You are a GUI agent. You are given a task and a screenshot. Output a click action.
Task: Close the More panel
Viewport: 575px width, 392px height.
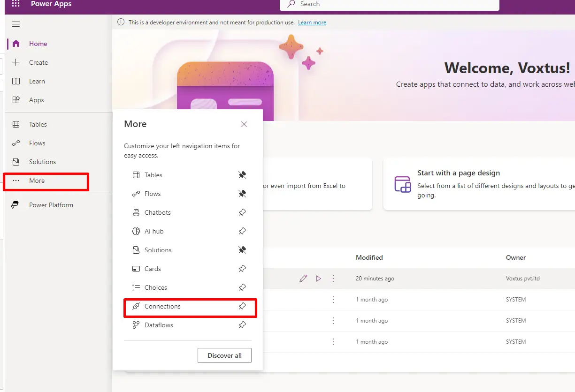coord(244,124)
